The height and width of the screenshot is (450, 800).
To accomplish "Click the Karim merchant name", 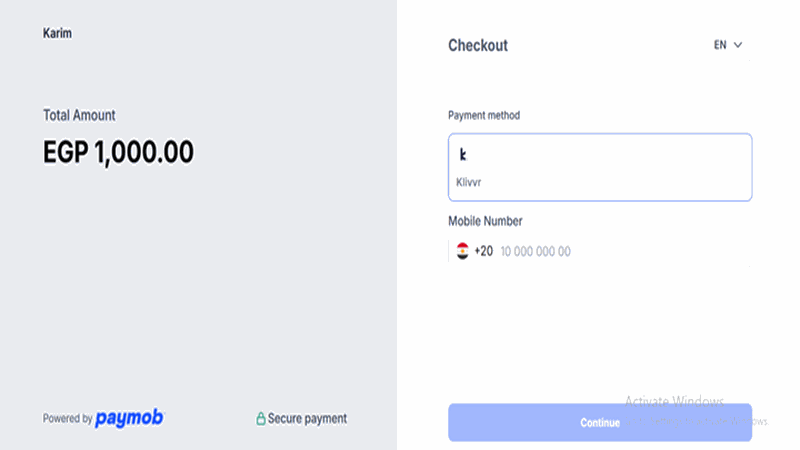I will 57,33.
